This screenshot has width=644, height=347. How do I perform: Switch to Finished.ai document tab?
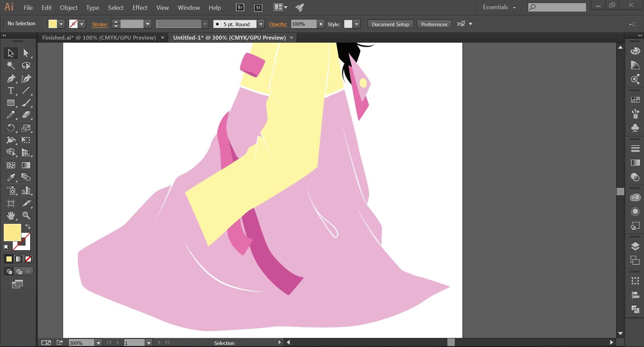99,37
